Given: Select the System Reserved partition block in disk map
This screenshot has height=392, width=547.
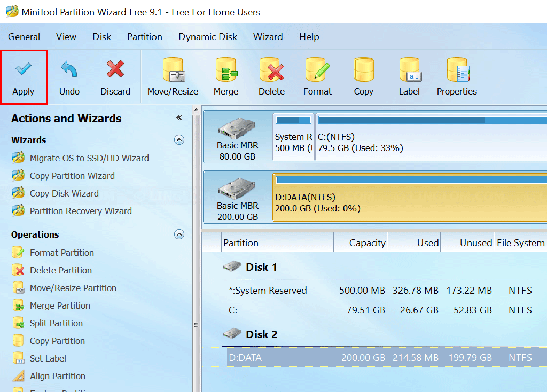Looking at the screenshot, I should [x=293, y=137].
